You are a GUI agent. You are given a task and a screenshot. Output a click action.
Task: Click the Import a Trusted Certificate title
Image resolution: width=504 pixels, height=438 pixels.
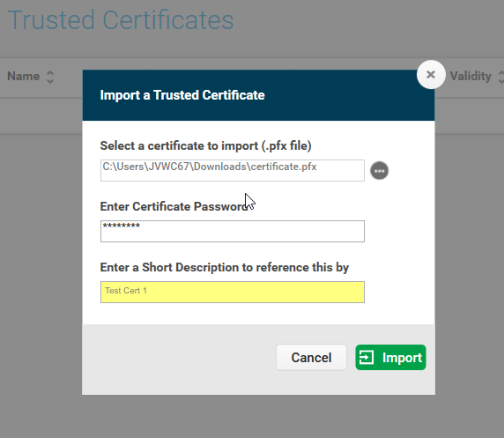coord(182,95)
